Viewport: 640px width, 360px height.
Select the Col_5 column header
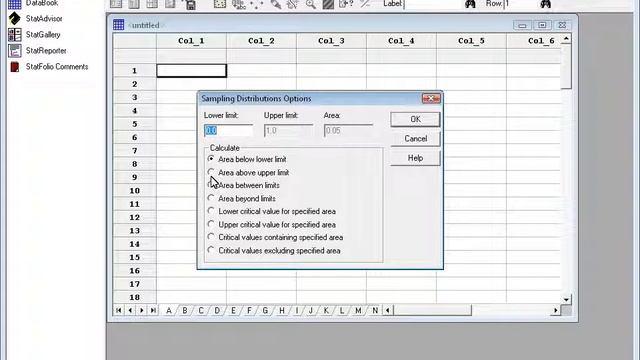pos(471,41)
